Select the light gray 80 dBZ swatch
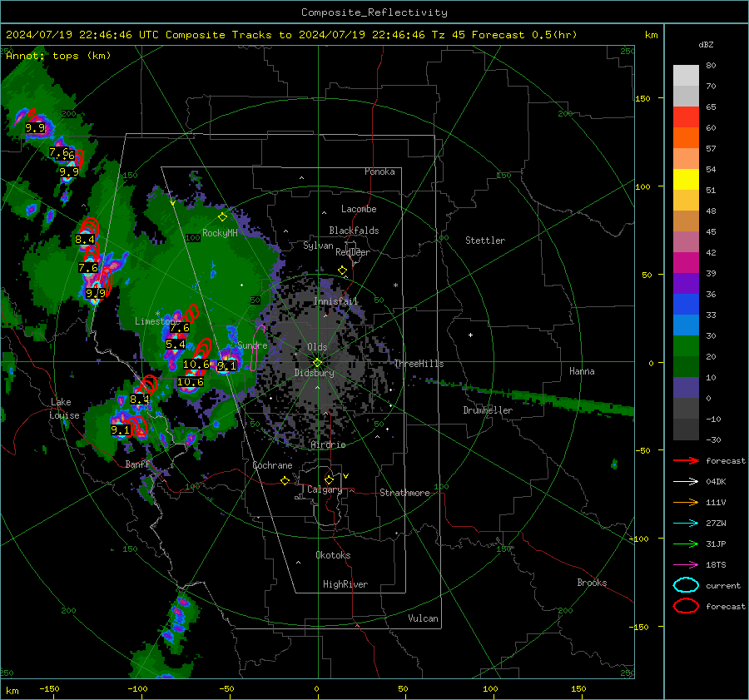 (686, 76)
